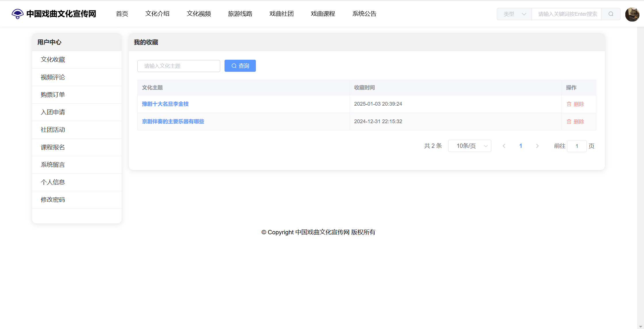Open the 文化视频 navigation menu

(x=199, y=14)
